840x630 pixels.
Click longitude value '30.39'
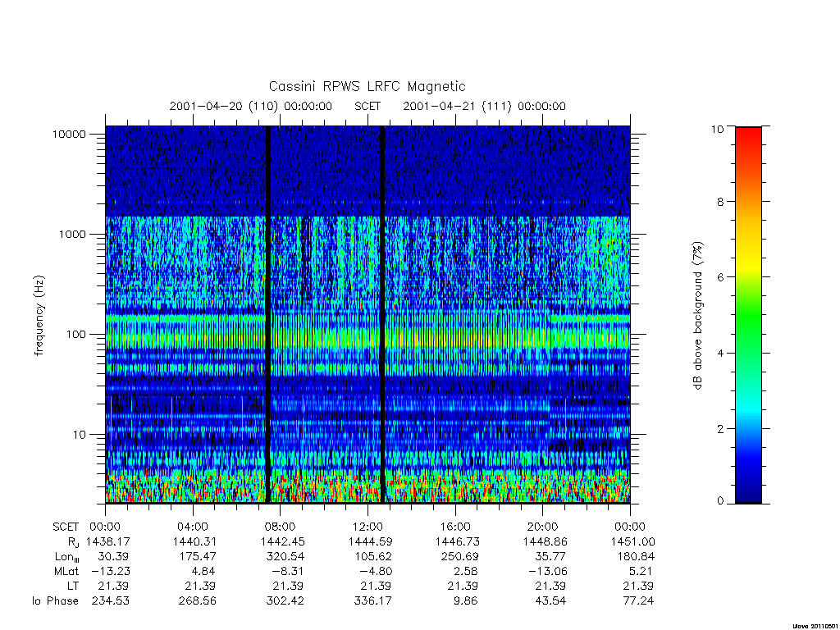[113, 557]
